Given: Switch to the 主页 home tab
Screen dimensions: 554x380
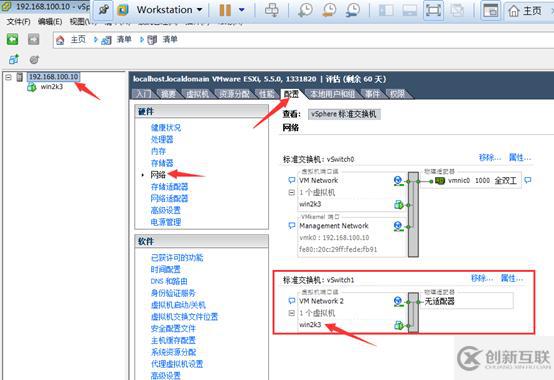Looking at the screenshot, I should pyautogui.click(x=526, y=11).
